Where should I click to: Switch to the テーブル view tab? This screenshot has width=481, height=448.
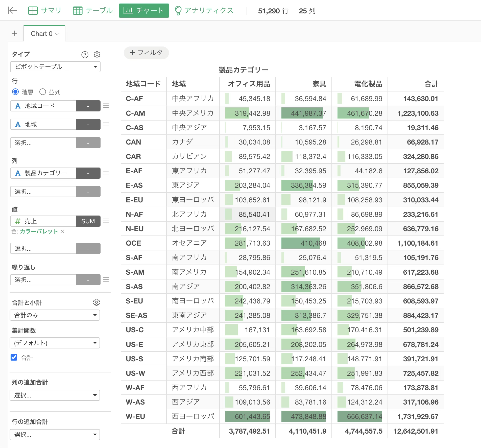pos(93,11)
